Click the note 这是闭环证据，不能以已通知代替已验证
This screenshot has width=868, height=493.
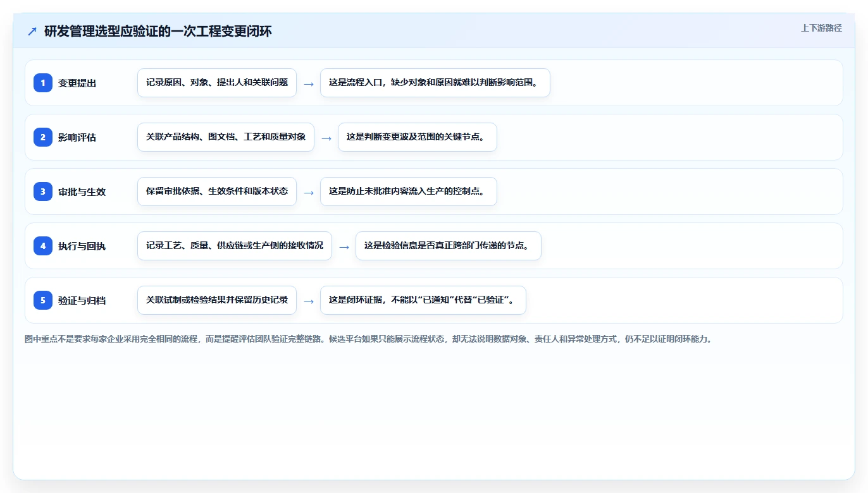(x=423, y=300)
